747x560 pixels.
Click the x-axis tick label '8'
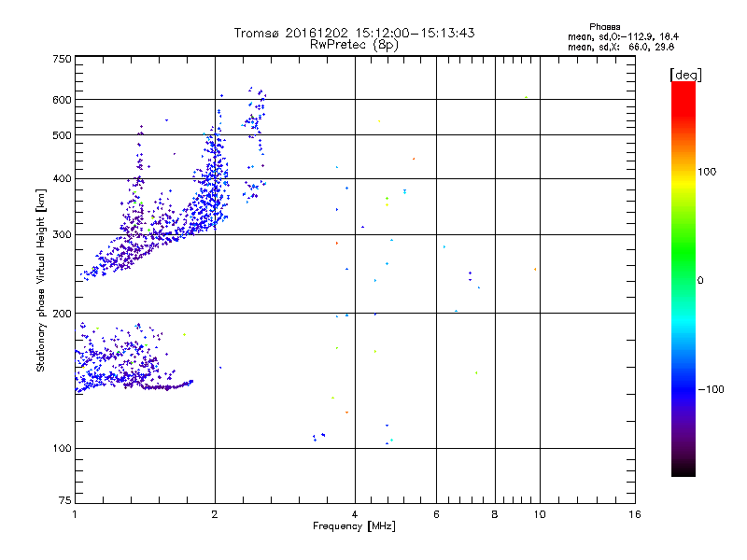(495, 514)
